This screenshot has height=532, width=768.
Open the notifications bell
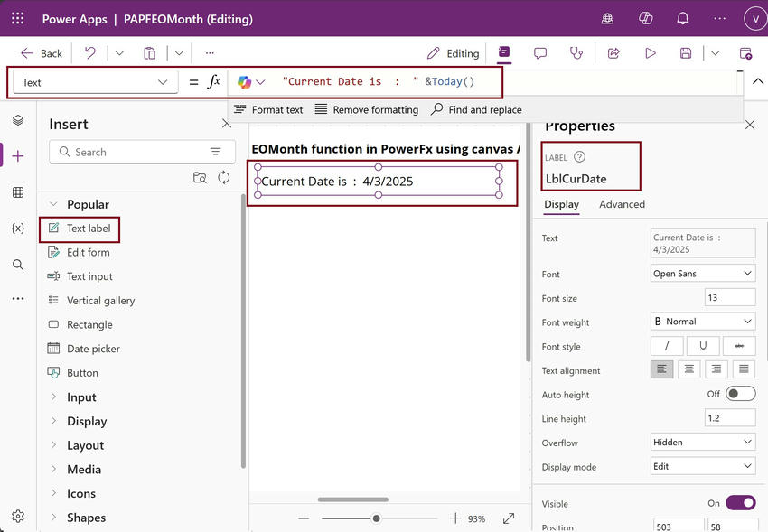click(x=683, y=19)
